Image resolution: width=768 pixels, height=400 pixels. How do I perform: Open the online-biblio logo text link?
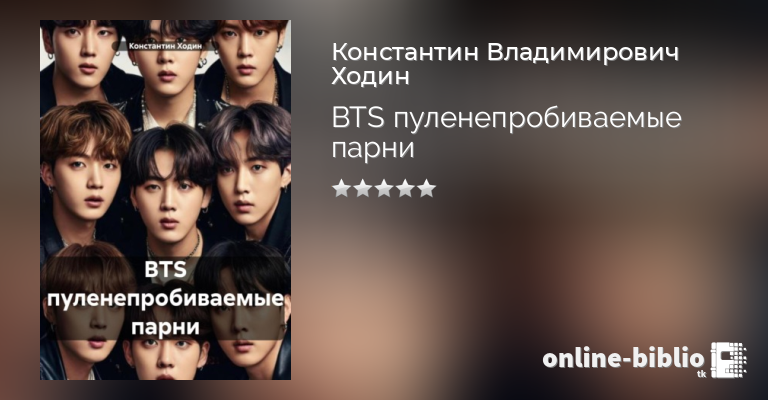coord(624,359)
